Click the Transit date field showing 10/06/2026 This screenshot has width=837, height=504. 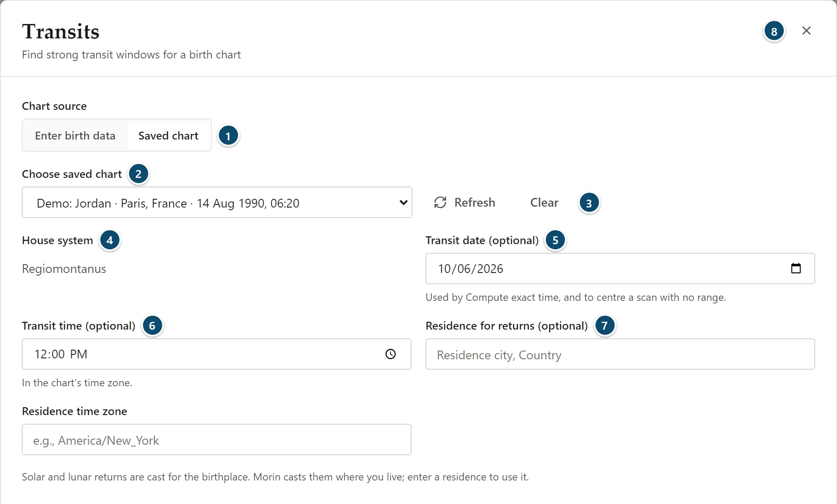pyautogui.click(x=620, y=269)
